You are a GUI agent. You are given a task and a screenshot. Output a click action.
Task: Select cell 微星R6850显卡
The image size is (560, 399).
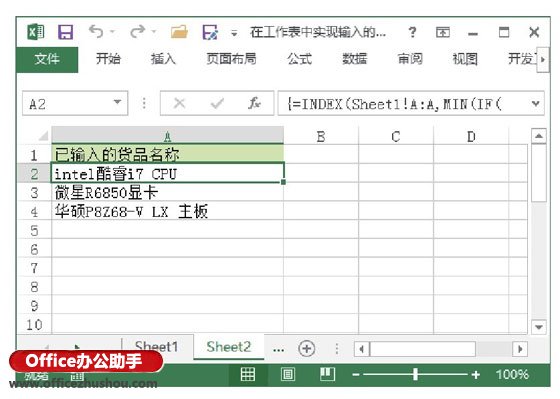coord(168,193)
